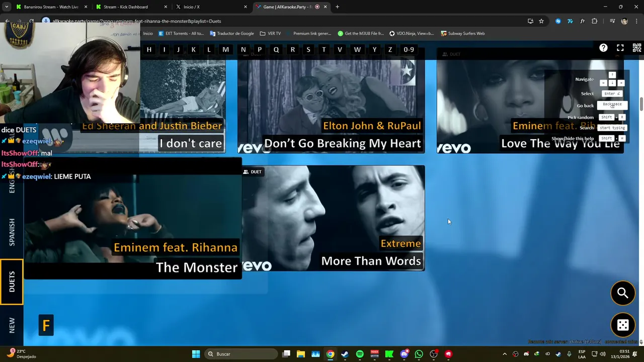
Task: Open File Explorer from the taskbar
Action: (300, 354)
